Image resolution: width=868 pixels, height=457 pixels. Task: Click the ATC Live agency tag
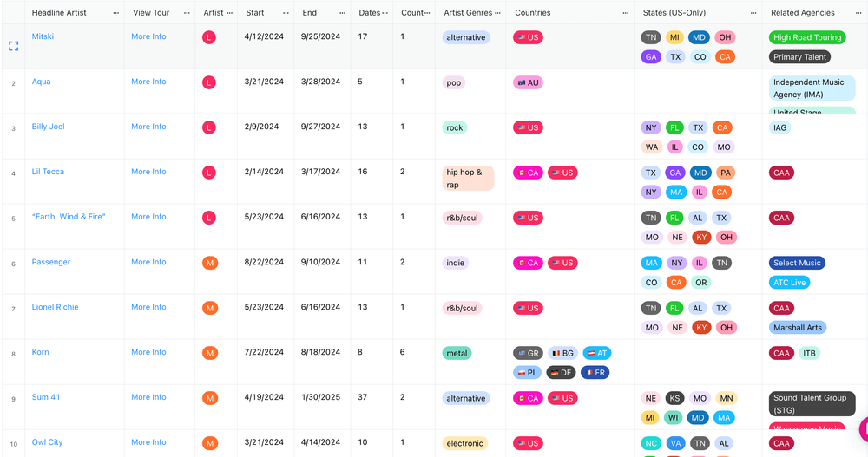tap(789, 282)
